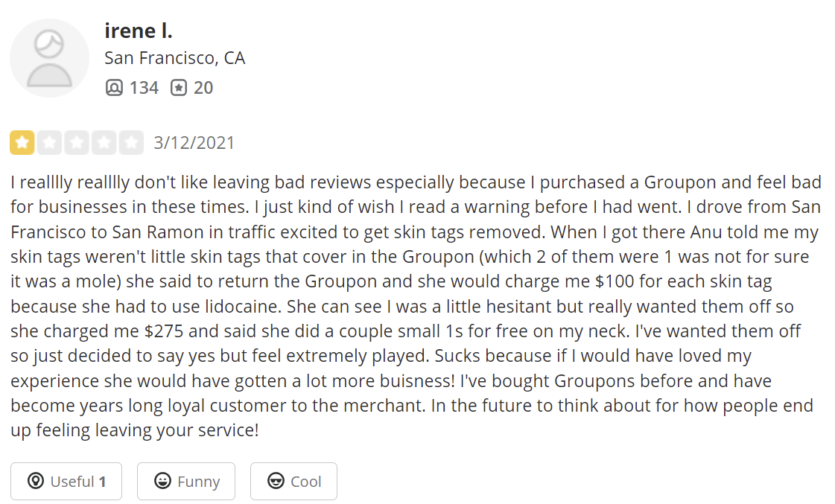Vote the review as Funny
The height and width of the screenshot is (504, 835).
click(186, 481)
